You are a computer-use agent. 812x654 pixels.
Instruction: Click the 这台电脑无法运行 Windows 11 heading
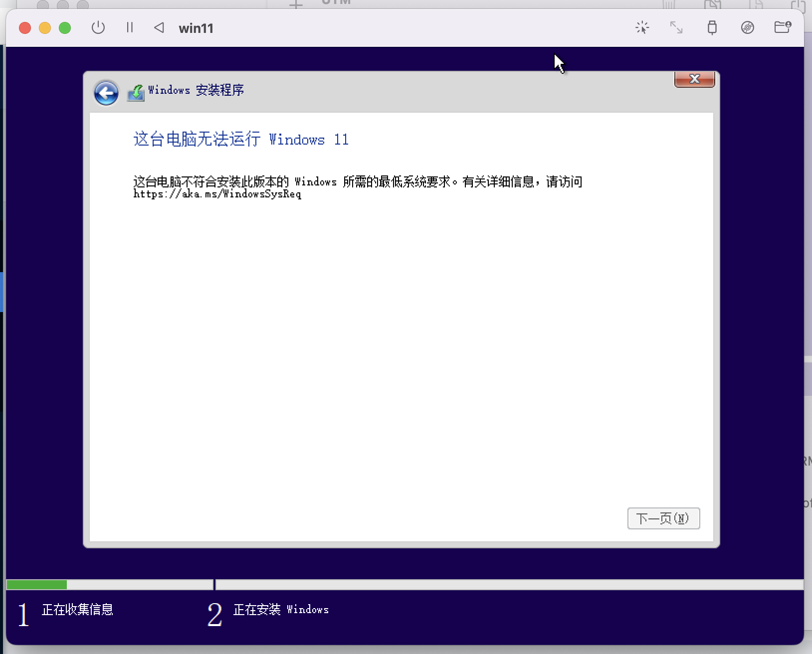pyautogui.click(x=241, y=139)
